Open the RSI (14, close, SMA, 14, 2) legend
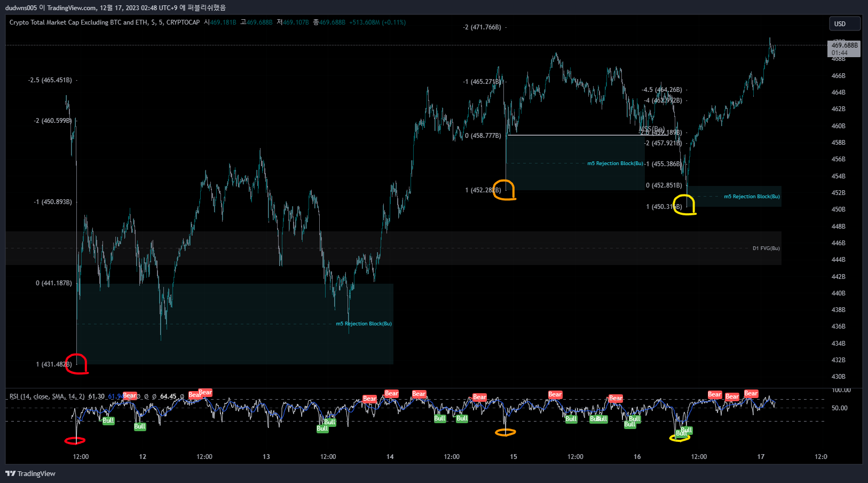This screenshot has height=483, width=868. coord(47,396)
